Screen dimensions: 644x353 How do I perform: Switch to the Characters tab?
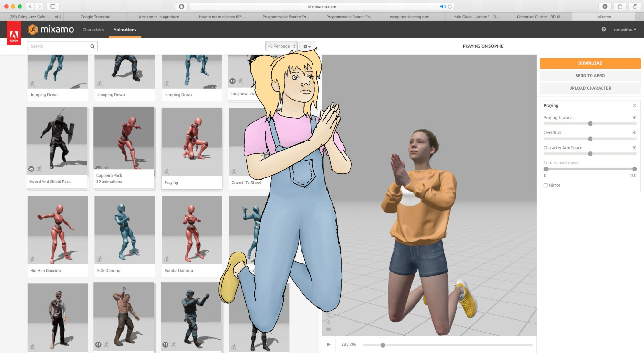pyautogui.click(x=93, y=30)
